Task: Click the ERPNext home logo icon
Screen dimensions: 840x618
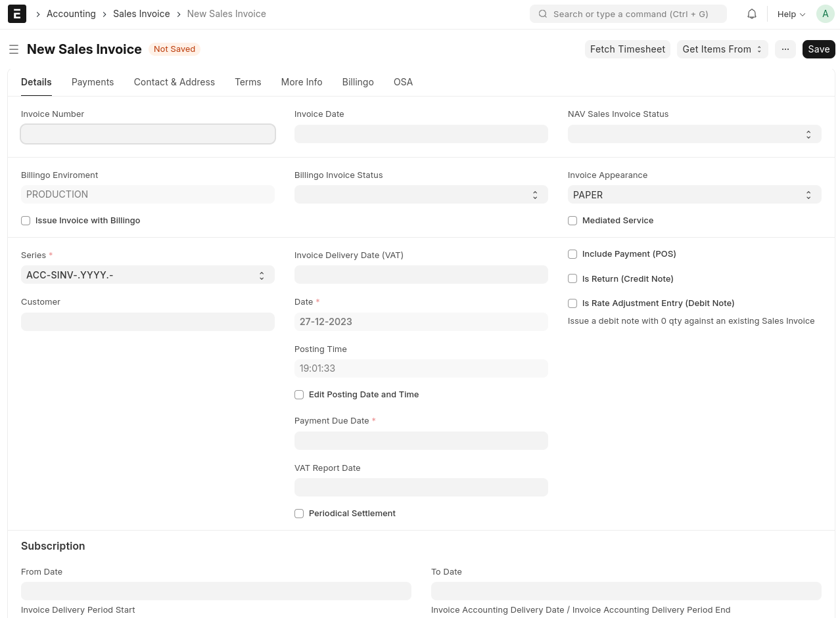Action: point(17,14)
